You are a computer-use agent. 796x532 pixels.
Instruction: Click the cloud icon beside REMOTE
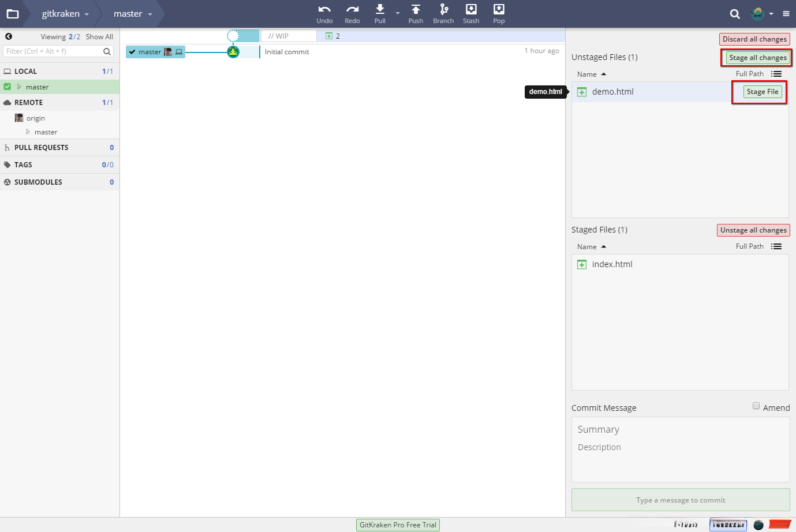pyautogui.click(x=8, y=103)
